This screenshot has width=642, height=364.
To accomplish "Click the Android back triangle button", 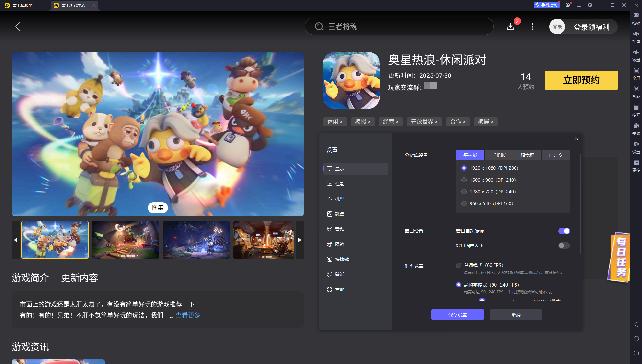I will (636, 324).
